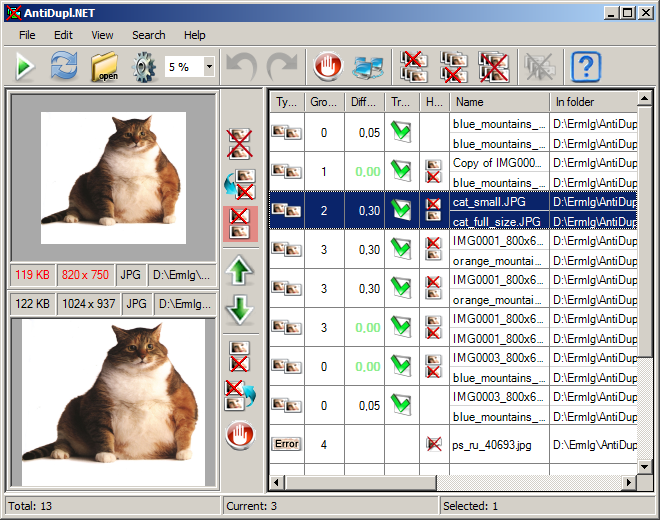Click delete second image icon in middle panel
Screen dimensions: 660x520
(239, 356)
